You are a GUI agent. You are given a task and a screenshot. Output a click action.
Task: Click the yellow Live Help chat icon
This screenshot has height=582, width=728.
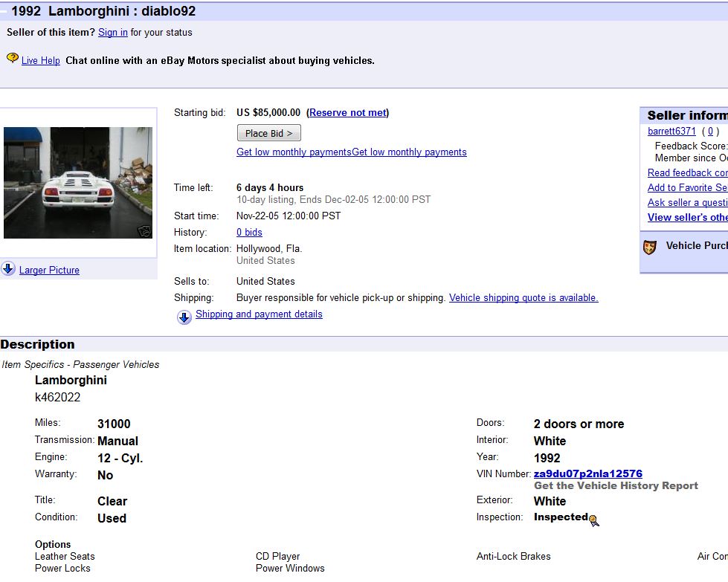click(x=13, y=58)
